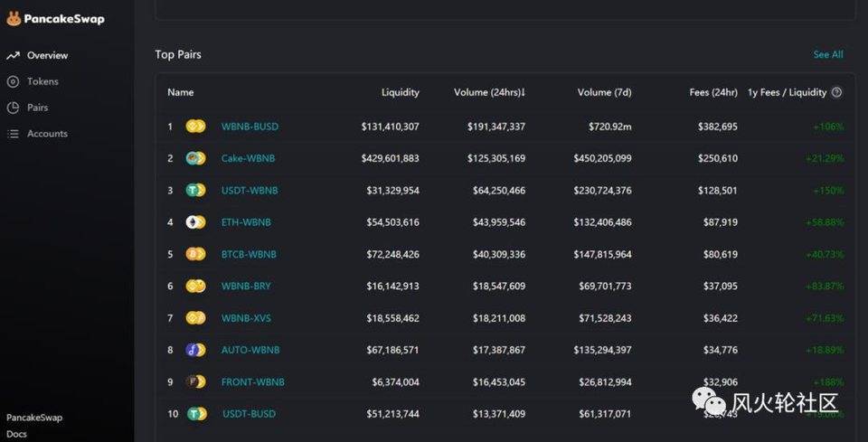This screenshot has width=868, height=442.
Task: Click the Accounts list icon in sidebar
Action: pyautogui.click(x=13, y=134)
